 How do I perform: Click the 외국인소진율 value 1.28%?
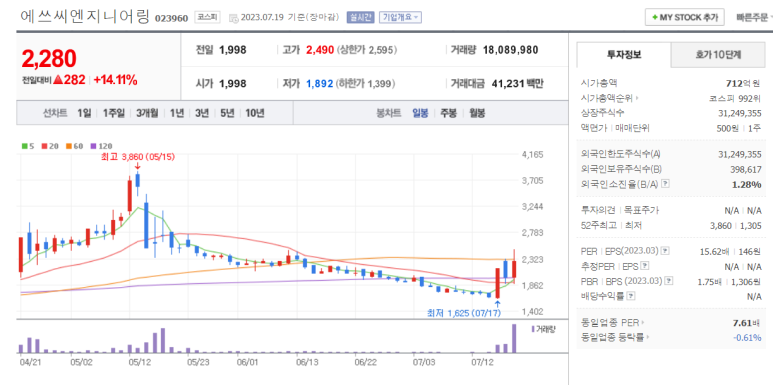(747, 184)
